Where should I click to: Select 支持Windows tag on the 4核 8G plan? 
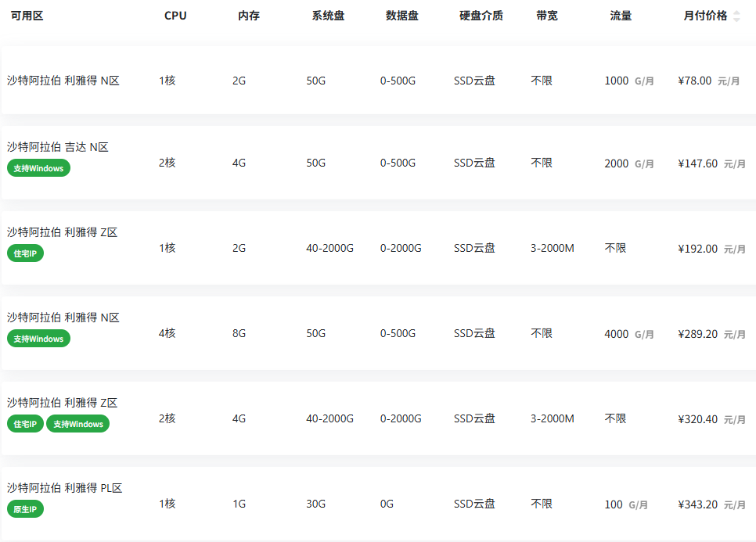(38, 339)
